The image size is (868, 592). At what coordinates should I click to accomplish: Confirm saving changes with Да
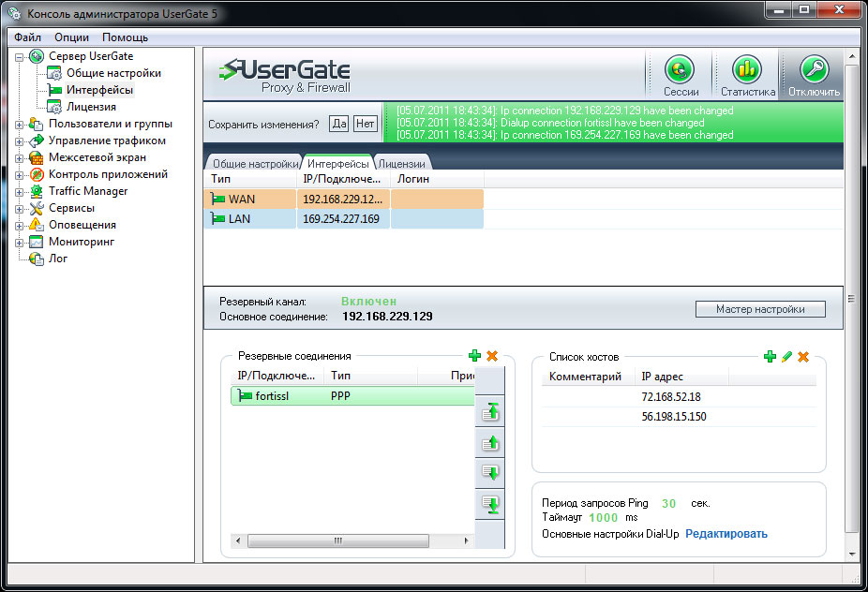(338, 124)
